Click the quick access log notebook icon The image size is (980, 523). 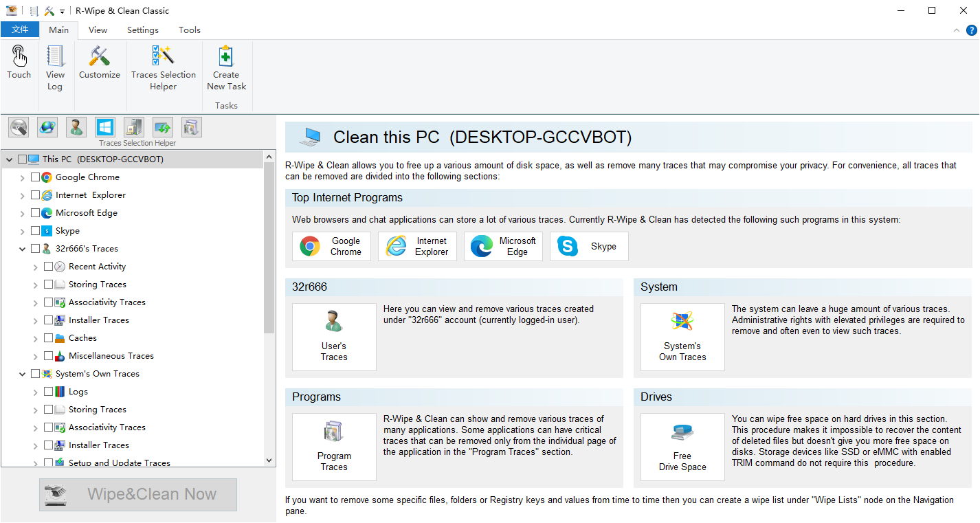(x=34, y=11)
